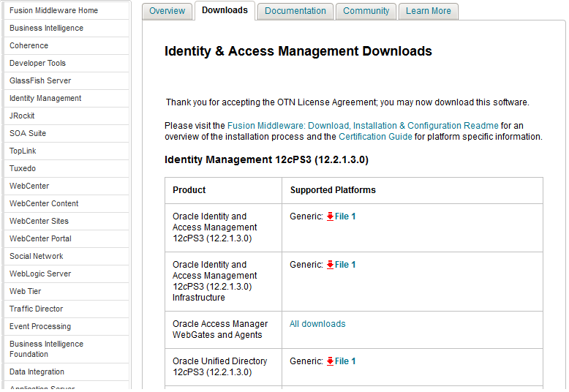The image size is (569, 392).
Task: Open Data Integration in the sidebar
Action: (x=37, y=372)
